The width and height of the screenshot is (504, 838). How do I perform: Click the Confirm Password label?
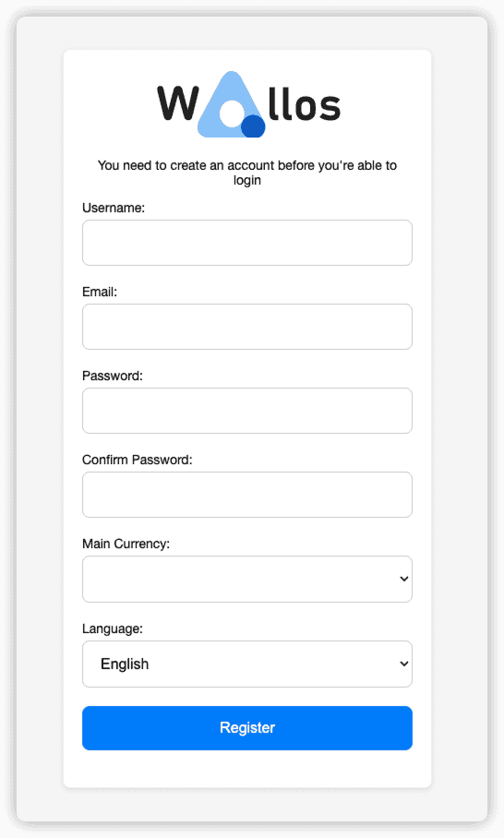point(137,460)
